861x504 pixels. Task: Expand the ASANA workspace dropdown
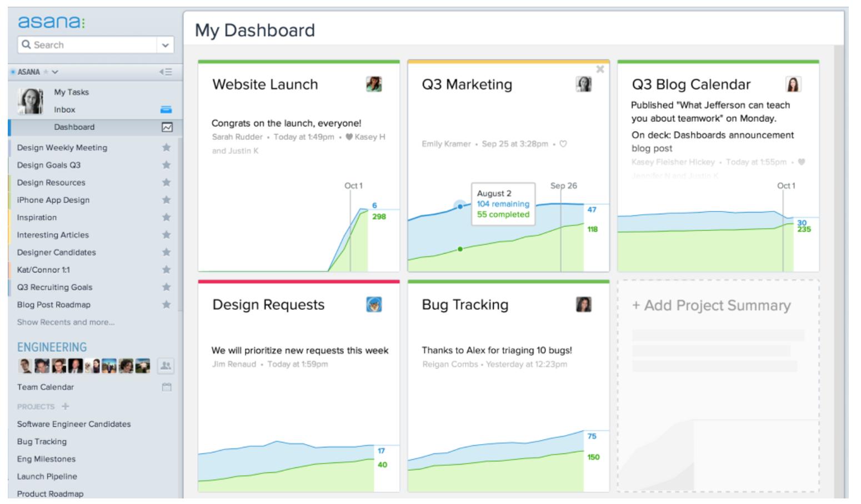(x=54, y=72)
